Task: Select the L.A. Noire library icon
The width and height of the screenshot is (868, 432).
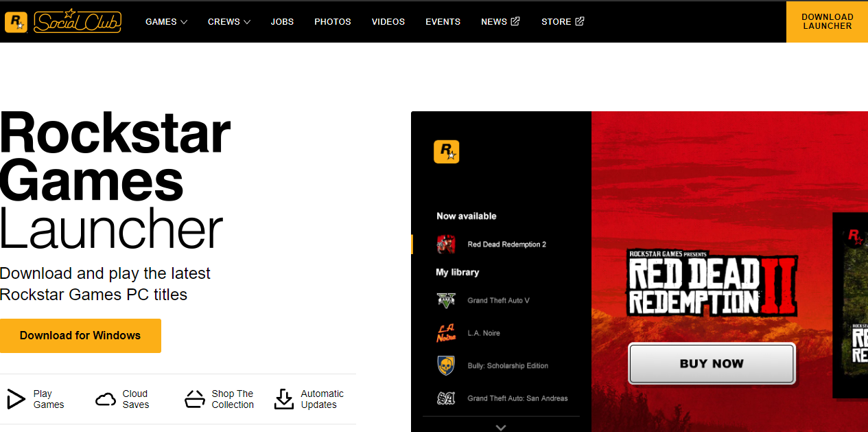Action: pos(446,332)
